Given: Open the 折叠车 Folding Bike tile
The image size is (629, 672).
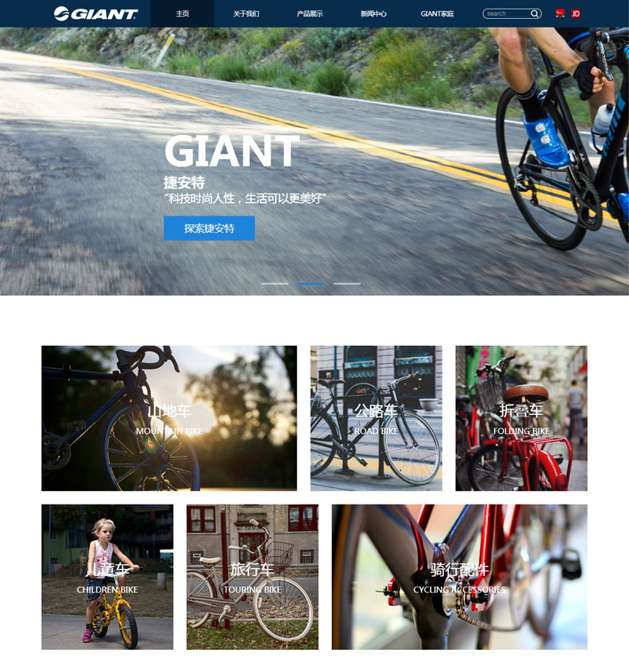Looking at the screenshot, I should point(521,418).
